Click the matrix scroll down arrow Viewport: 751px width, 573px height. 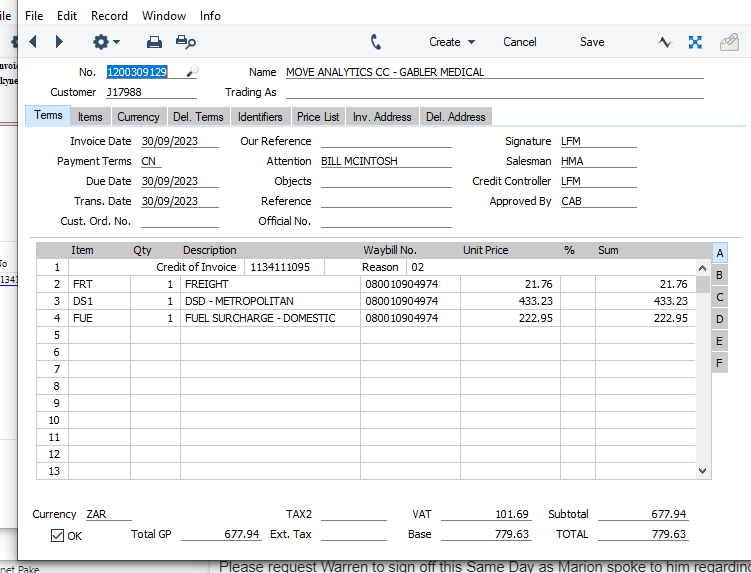click(702, 471)
